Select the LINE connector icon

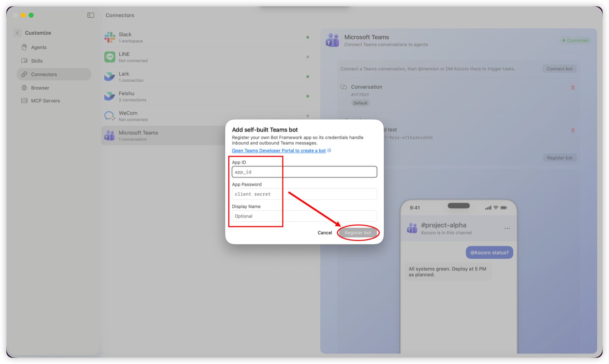click(x=110, y=57)
